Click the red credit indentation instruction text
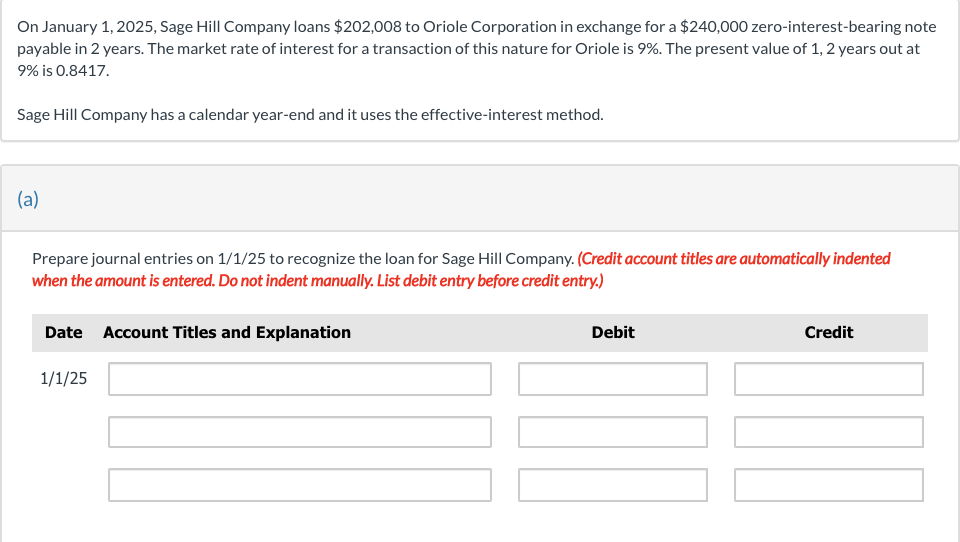Viewport: 960px width, 542px height. tap(461, 269)
